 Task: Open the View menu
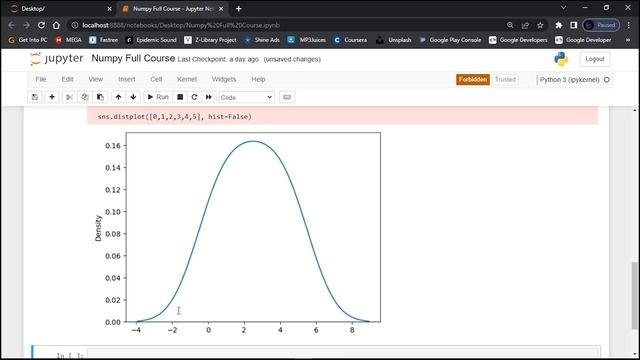(96, 79)
